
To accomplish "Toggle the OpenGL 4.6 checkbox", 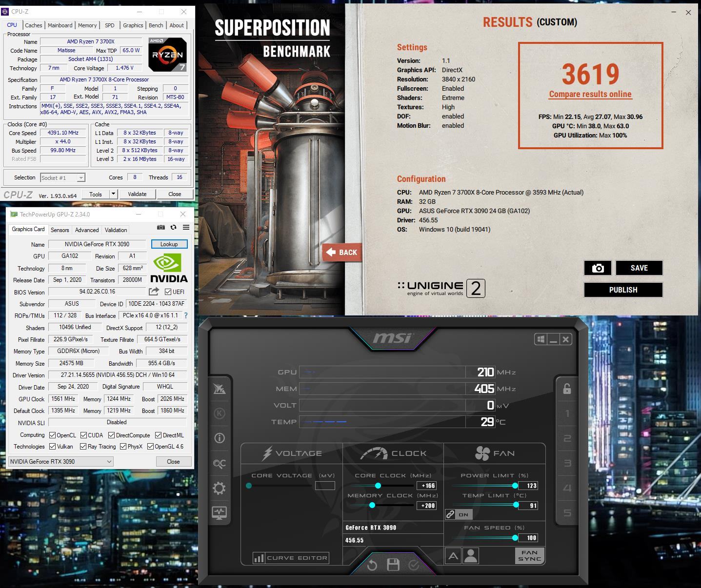I will point(150,446).
